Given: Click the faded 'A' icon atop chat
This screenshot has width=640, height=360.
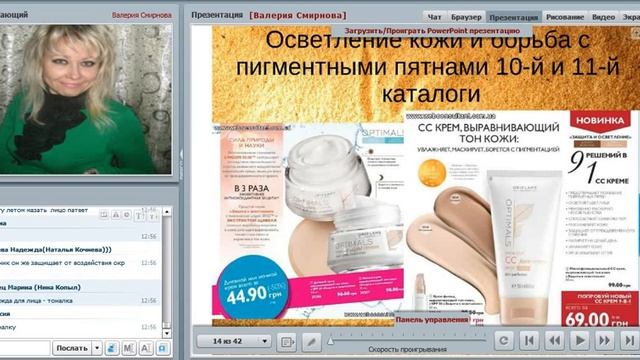Looking at the screenshot, I should point(116,214).
